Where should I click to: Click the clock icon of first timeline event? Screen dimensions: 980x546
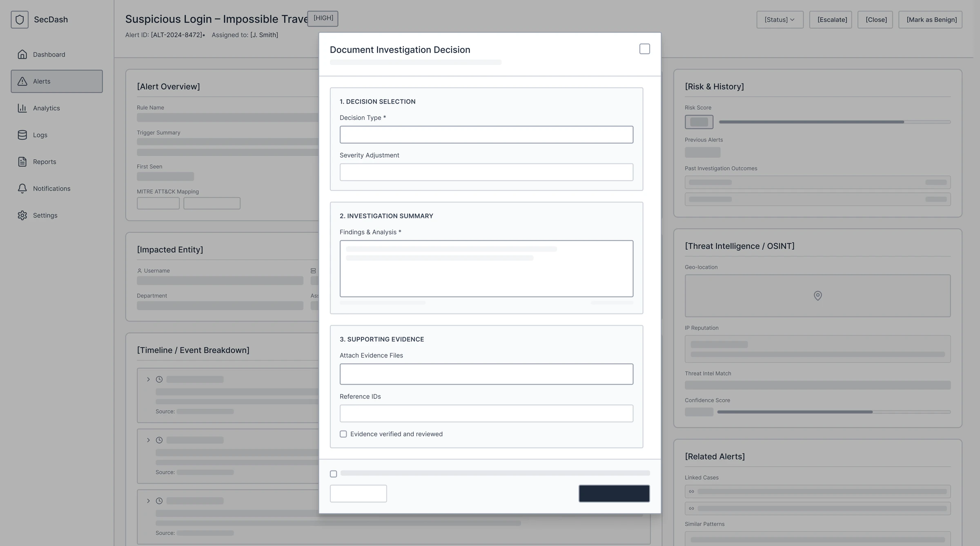click(159, 379)
